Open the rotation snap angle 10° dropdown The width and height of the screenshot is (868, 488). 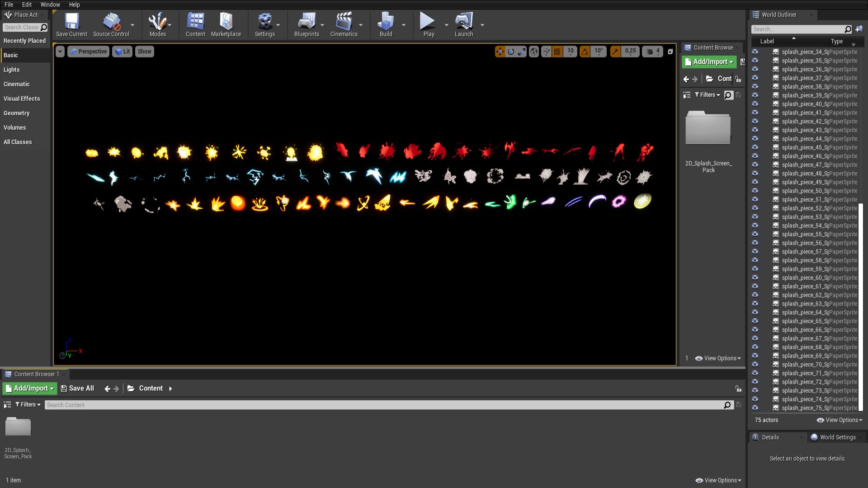pyautogui.click(x=599, y=52)
